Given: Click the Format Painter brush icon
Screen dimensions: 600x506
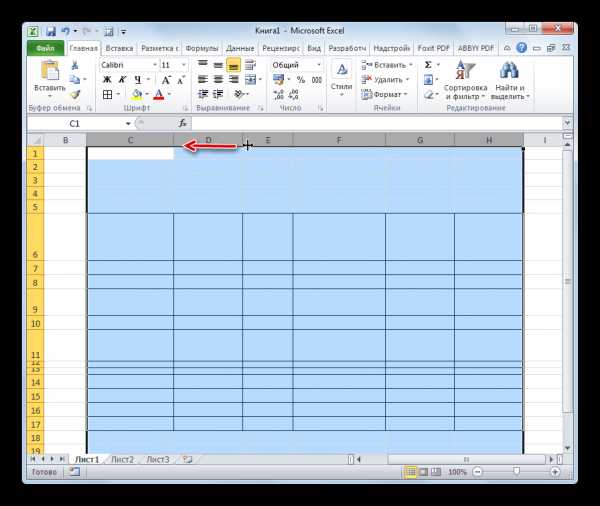Looking at the screenshot, I should 75,94.
